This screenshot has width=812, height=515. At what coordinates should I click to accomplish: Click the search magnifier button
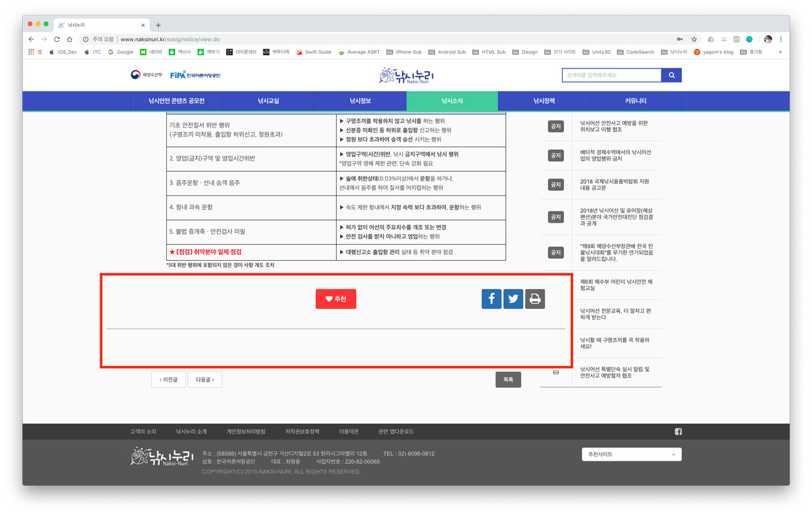[671, 75]
